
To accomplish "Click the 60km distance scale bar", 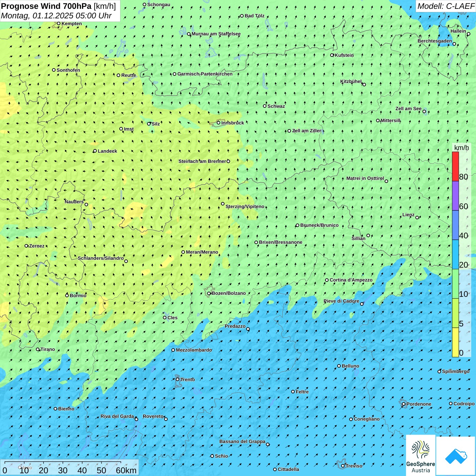I will click(63, 462).
